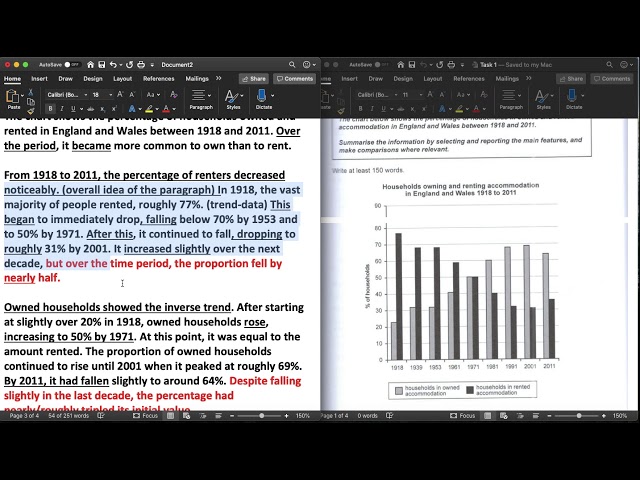This screenshot has height=480, width=640.
Task: Click Share button in Task 1 window
Action: pos(571,79)
